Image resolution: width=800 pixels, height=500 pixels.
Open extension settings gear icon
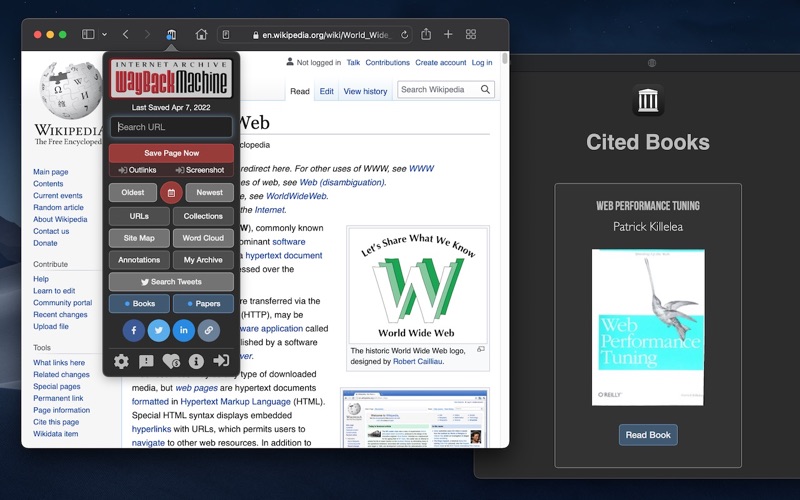click(x=121, y=361)
